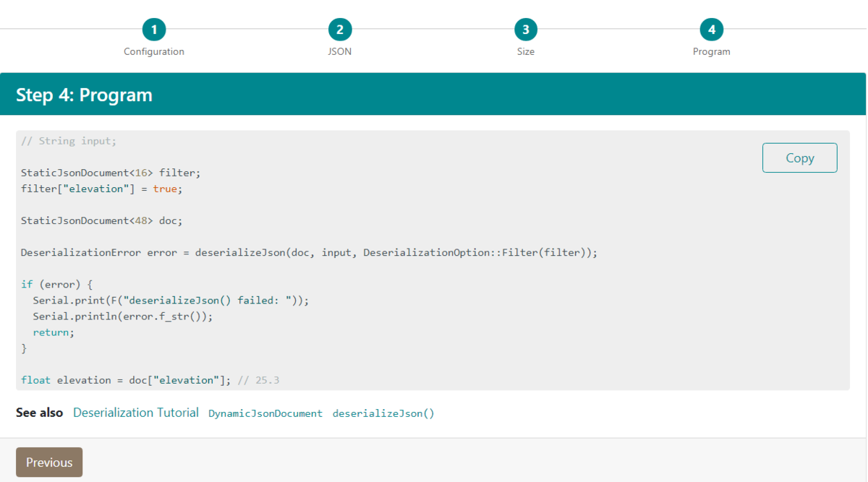Screen dimensions: 868x482
Task: Copy the generated program code
Action: coord(800,158)
